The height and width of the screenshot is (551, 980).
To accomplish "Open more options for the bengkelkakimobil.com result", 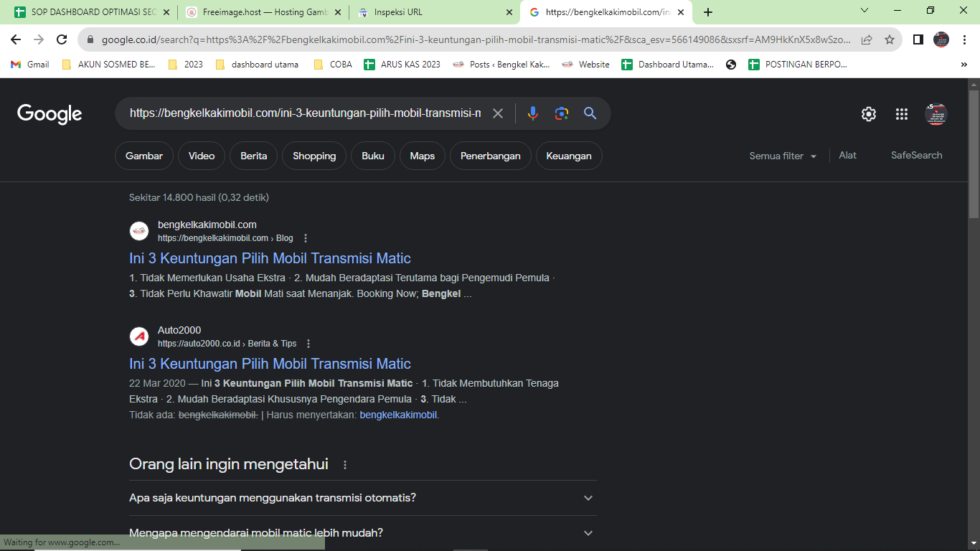I will [306, 238].
